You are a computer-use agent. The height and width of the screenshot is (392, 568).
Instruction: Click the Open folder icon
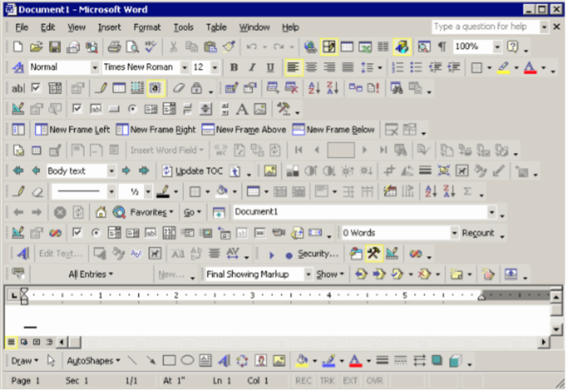36,47
